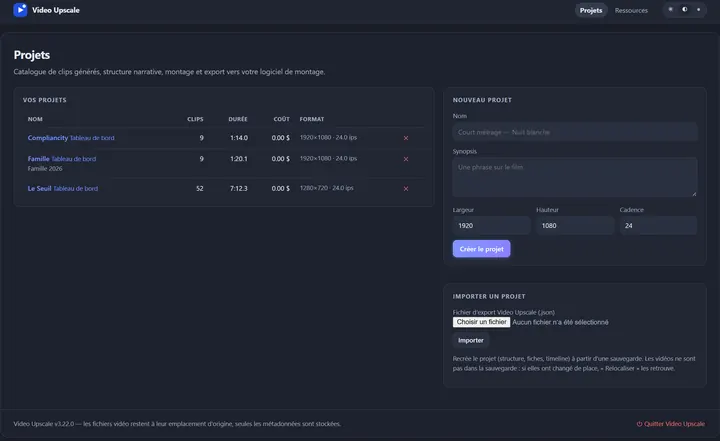
Task: Open the Projets tab
Action: point(591,10)
